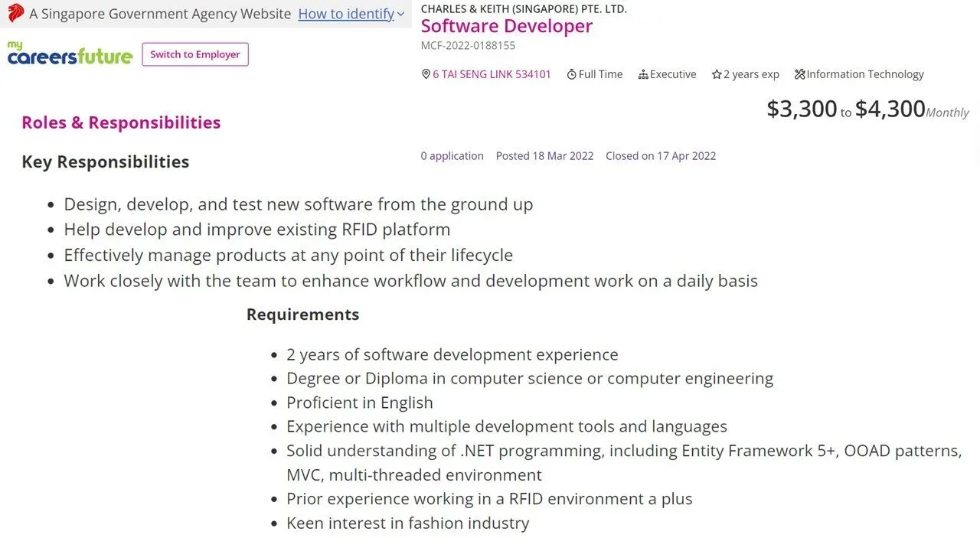Click the tools icon beside Information Technology

(800, 74)
